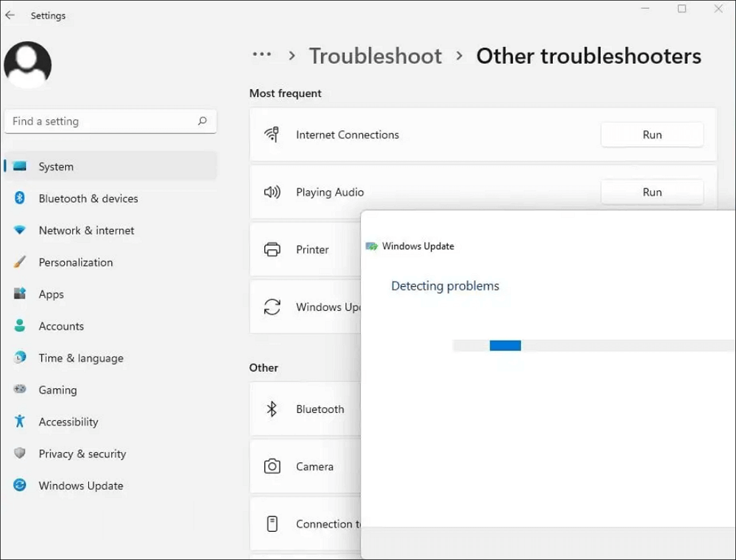Click the Gaming controller icon
Viewport: 736px width, 560px height.
(20, 389)
